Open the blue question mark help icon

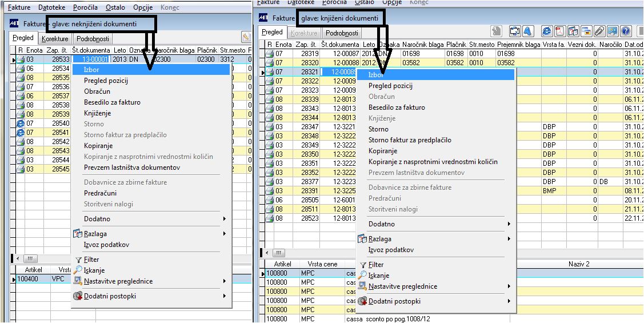click(x=626, y=31)
